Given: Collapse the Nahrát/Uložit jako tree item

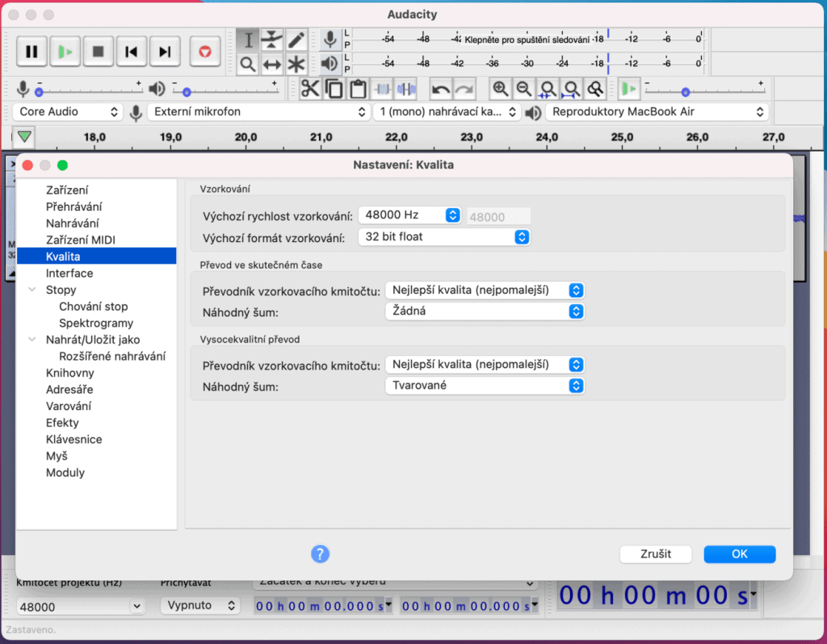Looking at the screenshot, I should coord(32,339).
